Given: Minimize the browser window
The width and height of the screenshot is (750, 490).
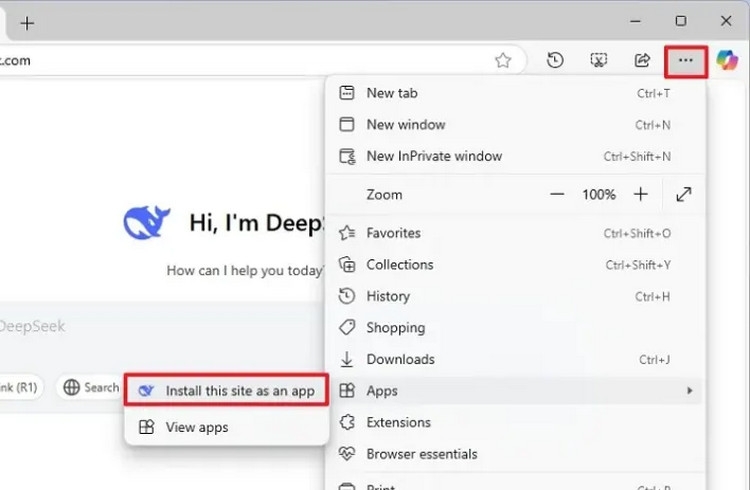Looking at the screenshot, I should [x=635, y=21].
